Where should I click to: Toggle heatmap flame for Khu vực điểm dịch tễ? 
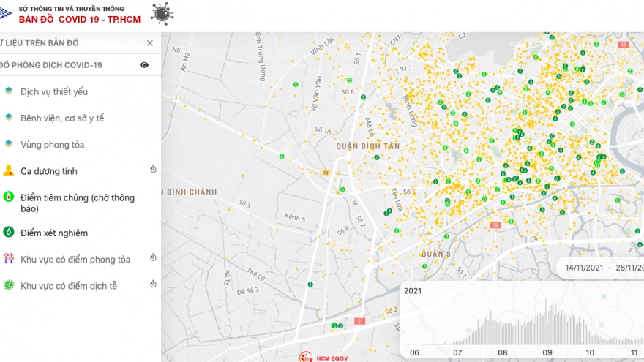(153, 284)
